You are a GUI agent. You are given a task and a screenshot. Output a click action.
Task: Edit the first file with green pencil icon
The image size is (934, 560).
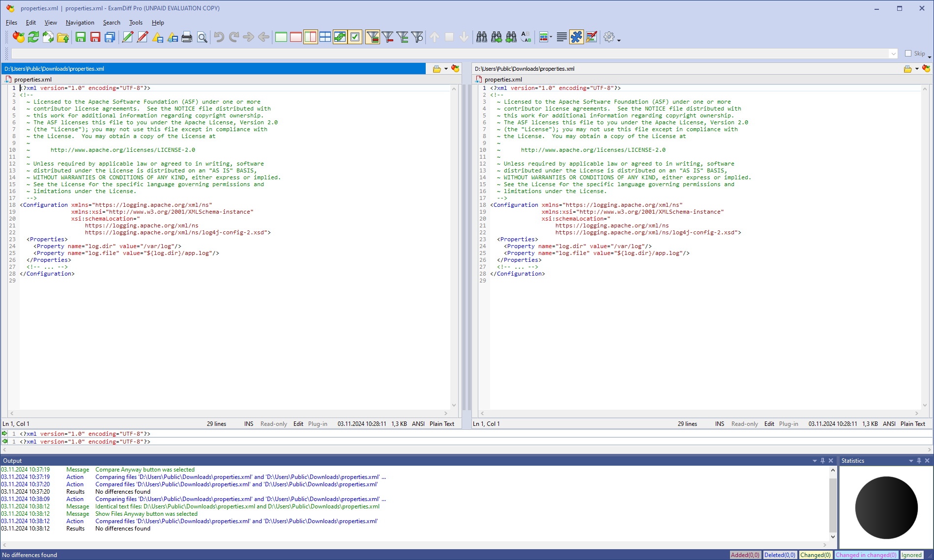128,37
